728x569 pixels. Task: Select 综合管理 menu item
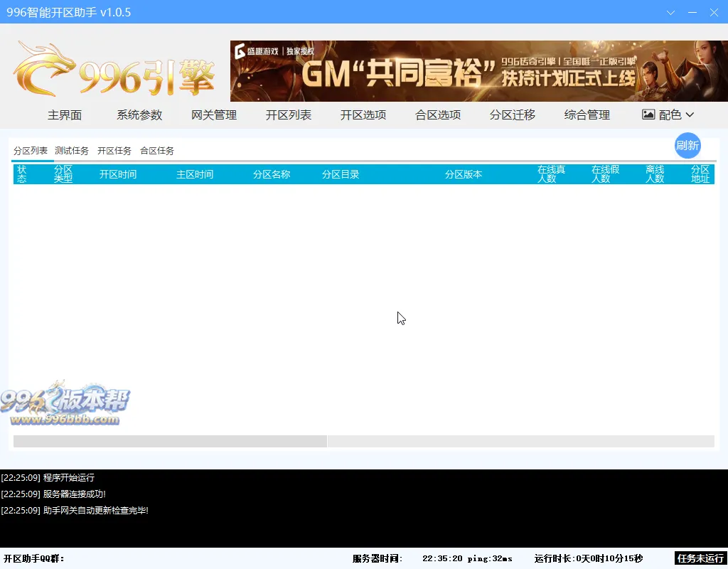[x=587, y=115]
